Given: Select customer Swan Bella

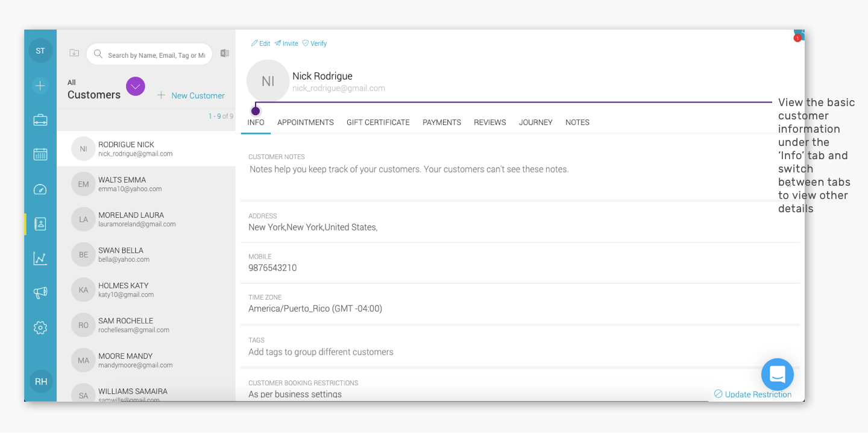Looking at the screenshot, I should coord(146,254).
